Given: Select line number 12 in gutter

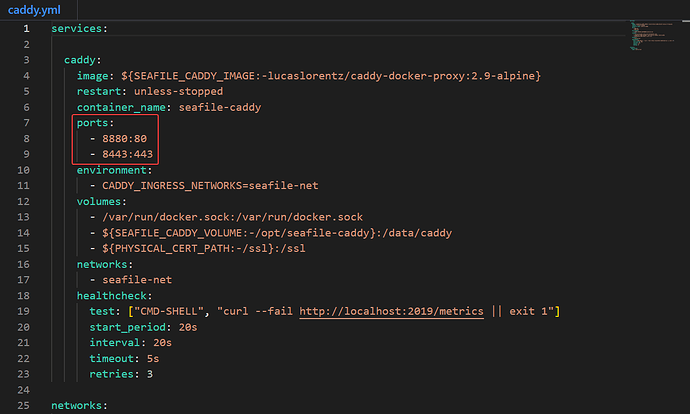Looking at the screenshot, I should [23, 202].
